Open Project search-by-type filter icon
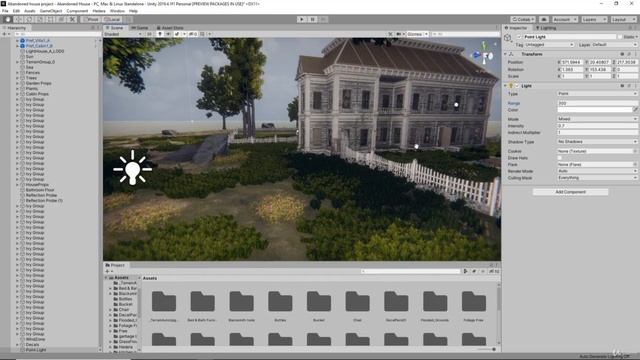 point(465,271)
